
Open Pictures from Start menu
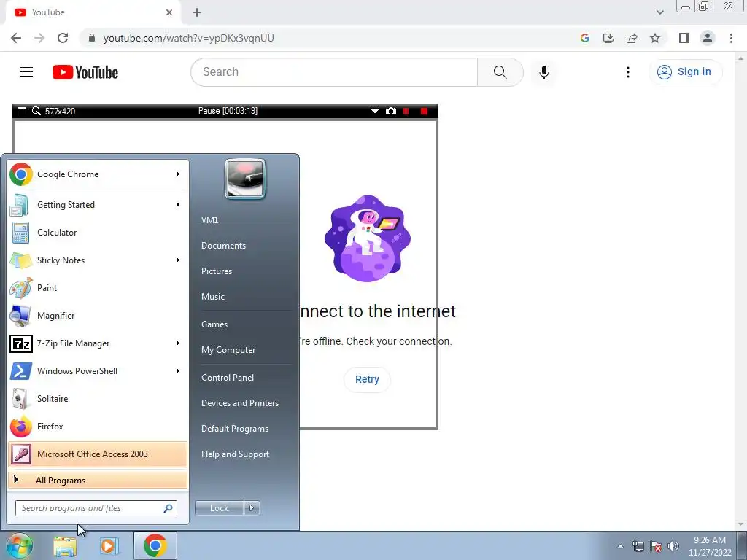tap(216, 271)
